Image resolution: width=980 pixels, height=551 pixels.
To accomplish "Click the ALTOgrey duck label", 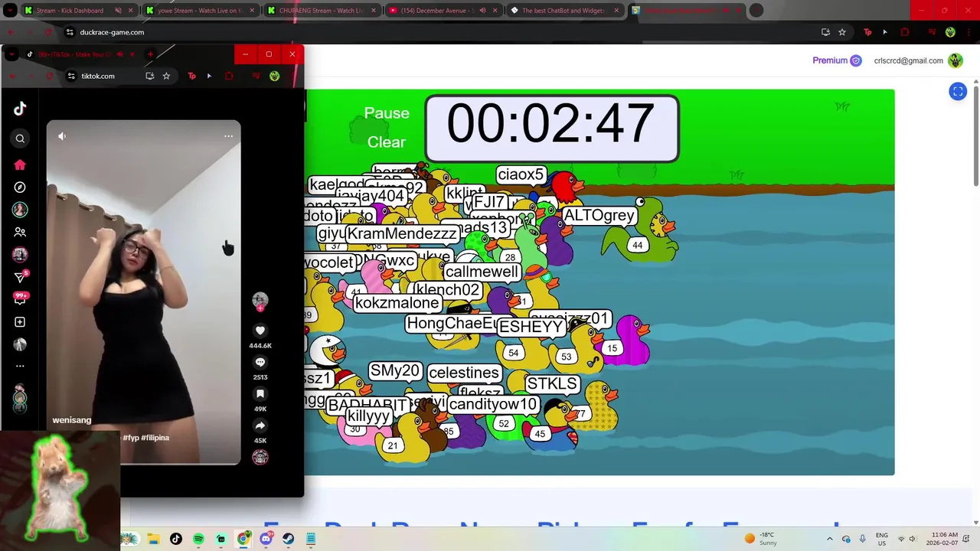I will click(599, 216).
